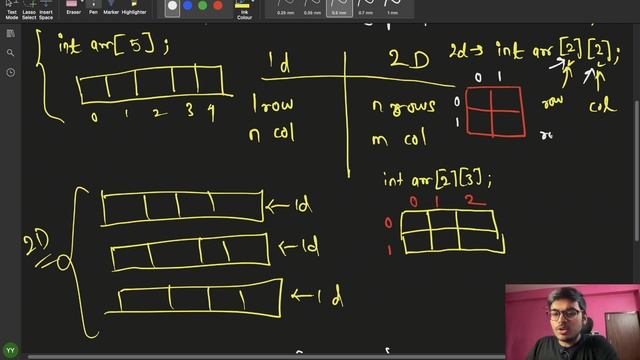640x360 pixels.
Task: Pick the white ink colour swatch
Action: coord(172,6)
